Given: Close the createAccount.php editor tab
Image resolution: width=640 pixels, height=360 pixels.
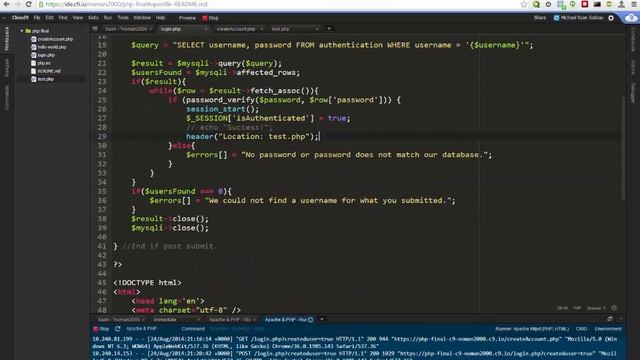Looking at the screenshot, I should click(x=261, y=29).
